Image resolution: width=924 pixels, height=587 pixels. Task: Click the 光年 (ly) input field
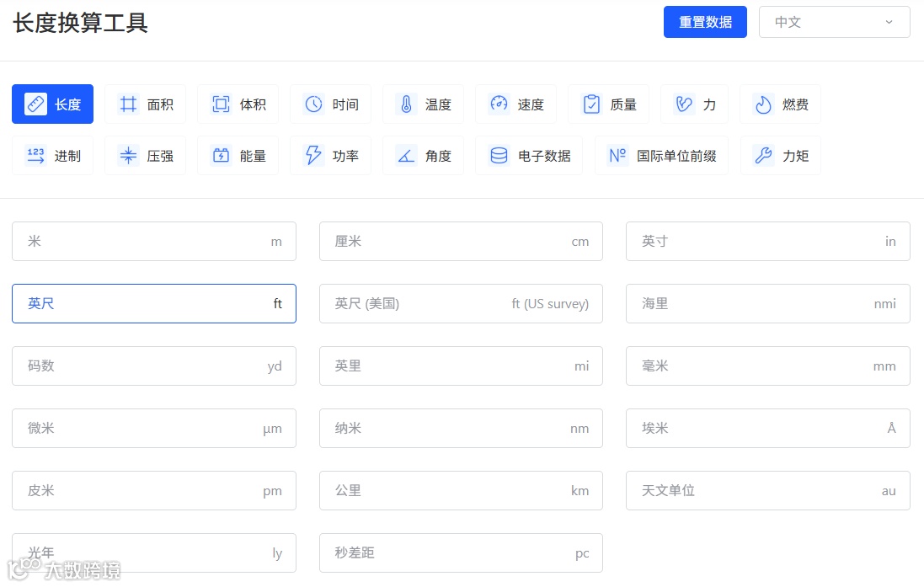point(154,552)
